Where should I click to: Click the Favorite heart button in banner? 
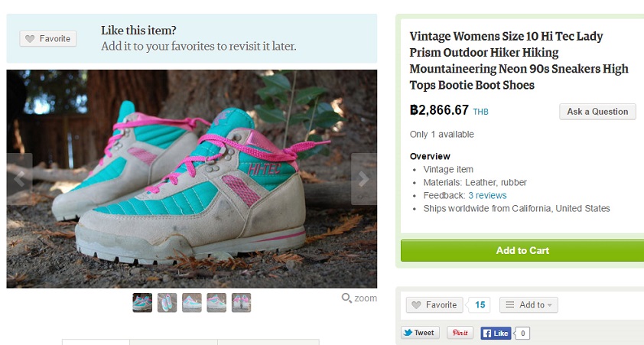coord(48,39)
